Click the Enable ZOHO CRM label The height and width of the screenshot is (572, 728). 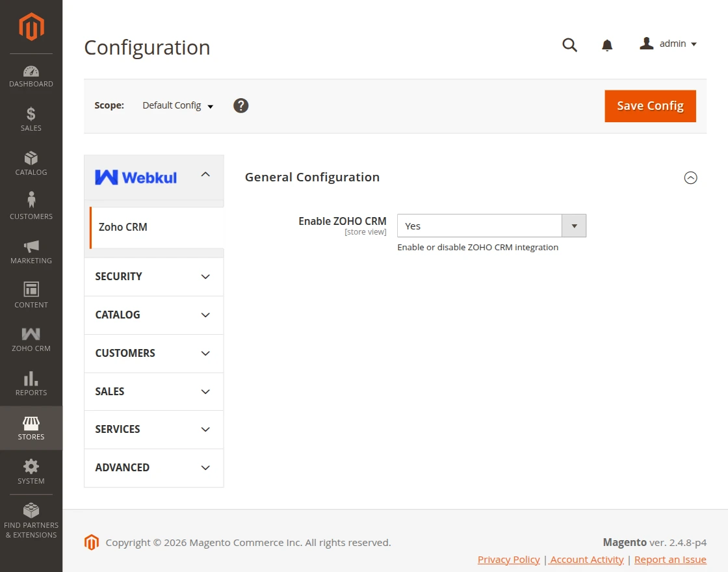click(342, 221)
